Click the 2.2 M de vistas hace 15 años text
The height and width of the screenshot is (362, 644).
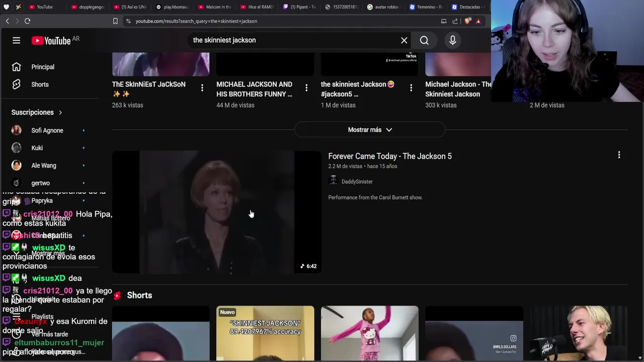pyautogui.click(x=363, y=166)
